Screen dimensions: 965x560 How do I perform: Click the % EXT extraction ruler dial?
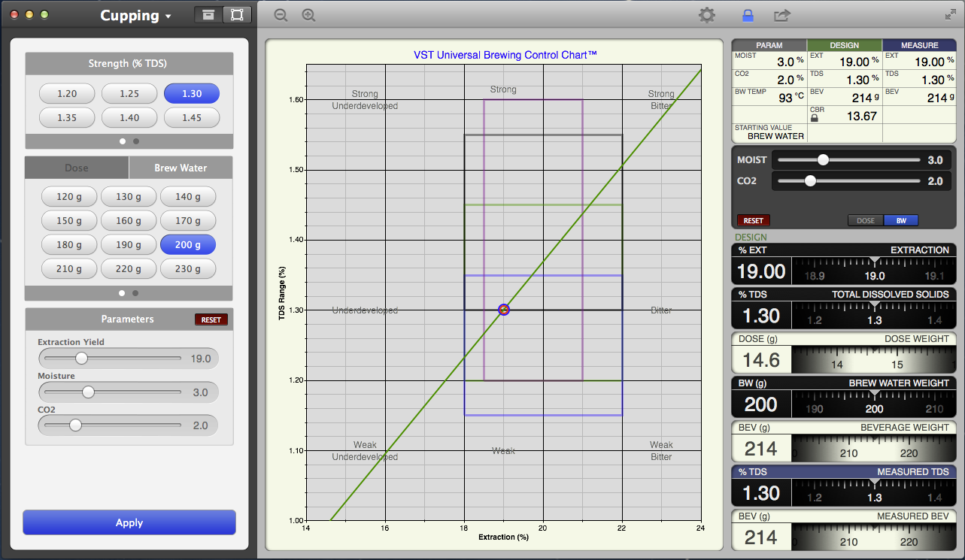pos(874,271)
